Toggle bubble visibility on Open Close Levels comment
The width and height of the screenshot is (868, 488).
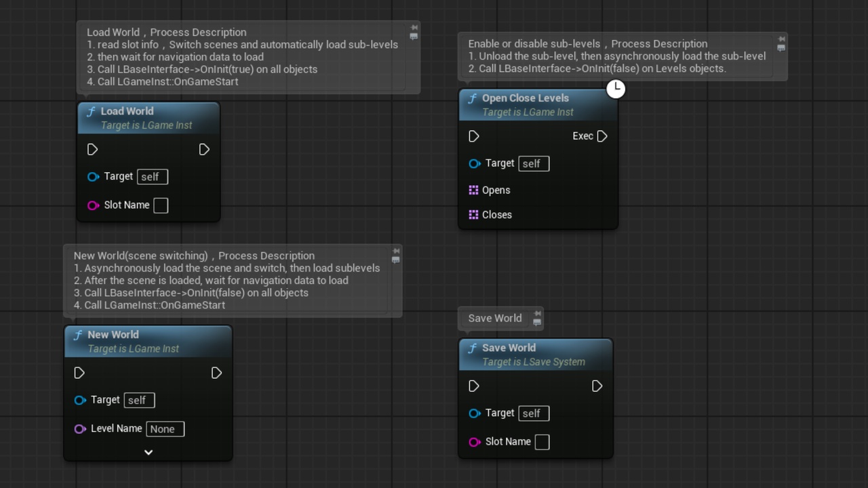click(781, 48)
